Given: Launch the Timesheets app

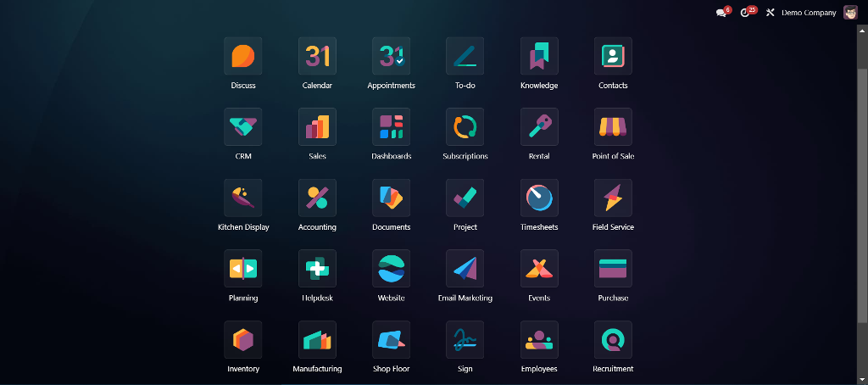Looking at the screenshot, I should 539,198.
